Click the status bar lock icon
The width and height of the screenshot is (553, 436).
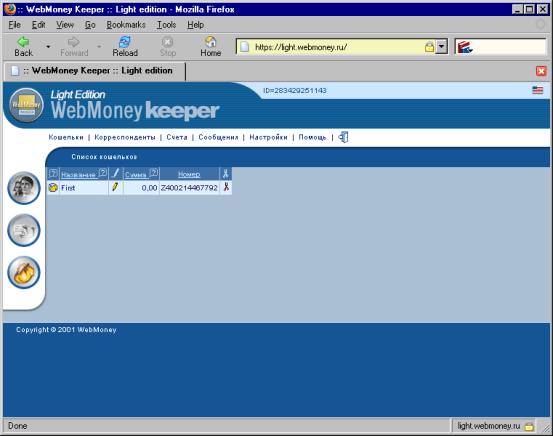point(529,426)
